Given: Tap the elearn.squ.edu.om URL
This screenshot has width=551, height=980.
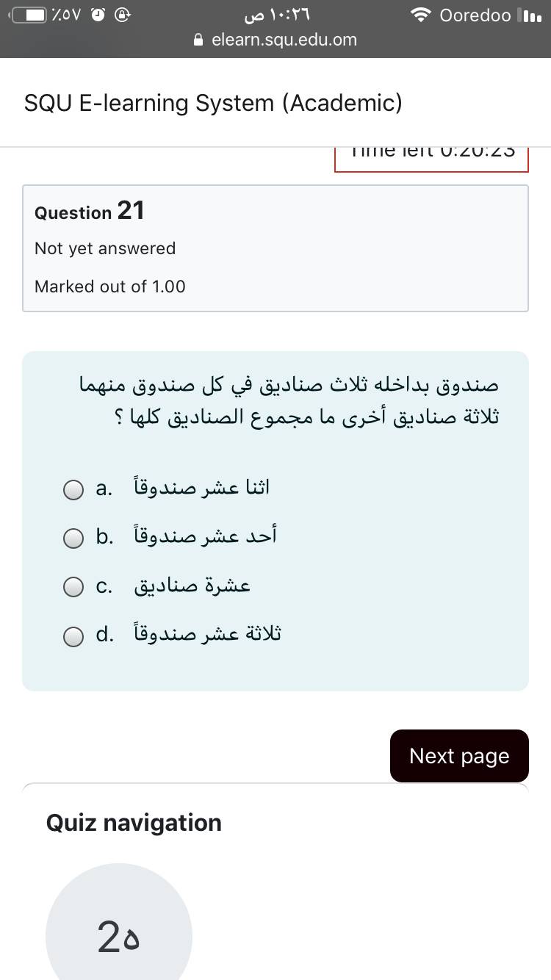Looking at the screenshot, I should click(284, 40).
